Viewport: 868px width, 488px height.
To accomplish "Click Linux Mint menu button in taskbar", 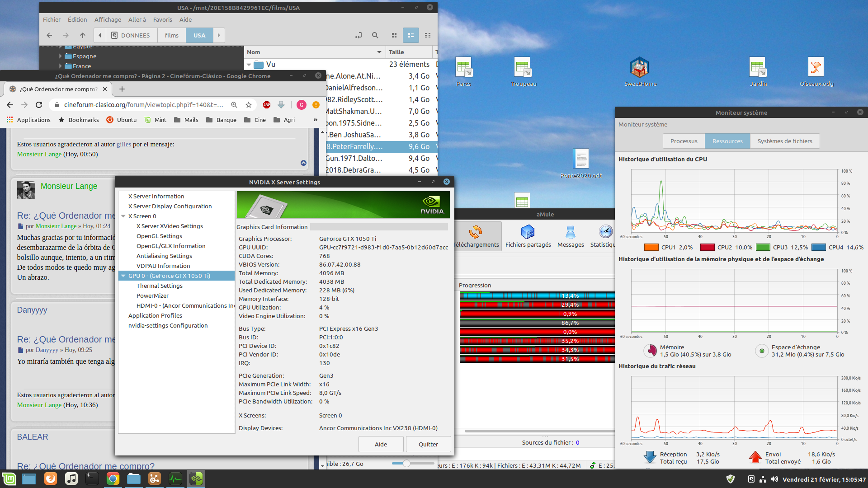I will [x=9, y=479].
